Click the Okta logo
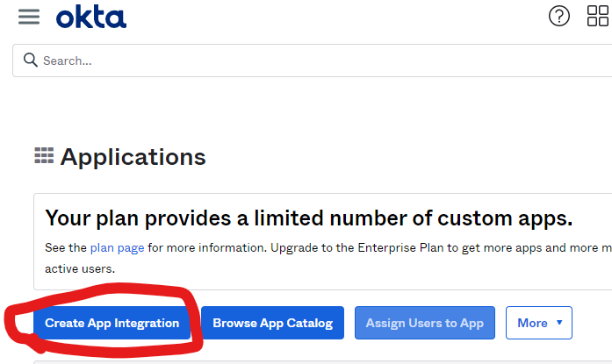 [x=91, y=17]
